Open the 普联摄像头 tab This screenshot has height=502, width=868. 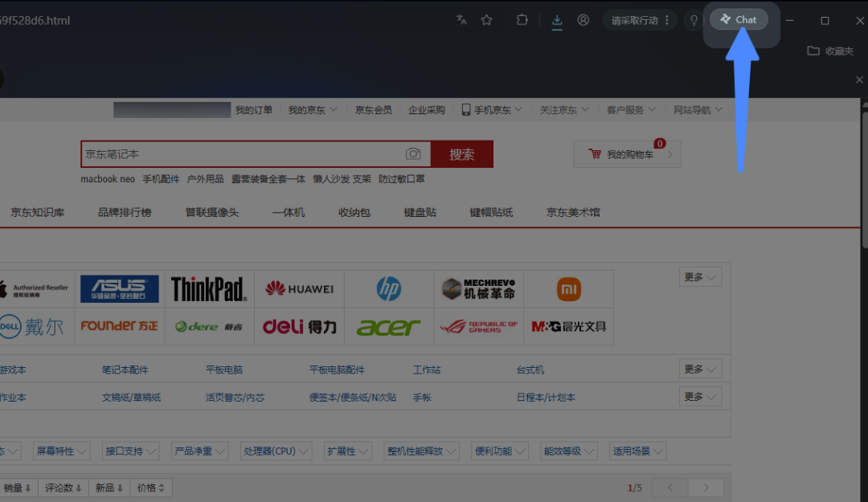(x=212, y=212)
